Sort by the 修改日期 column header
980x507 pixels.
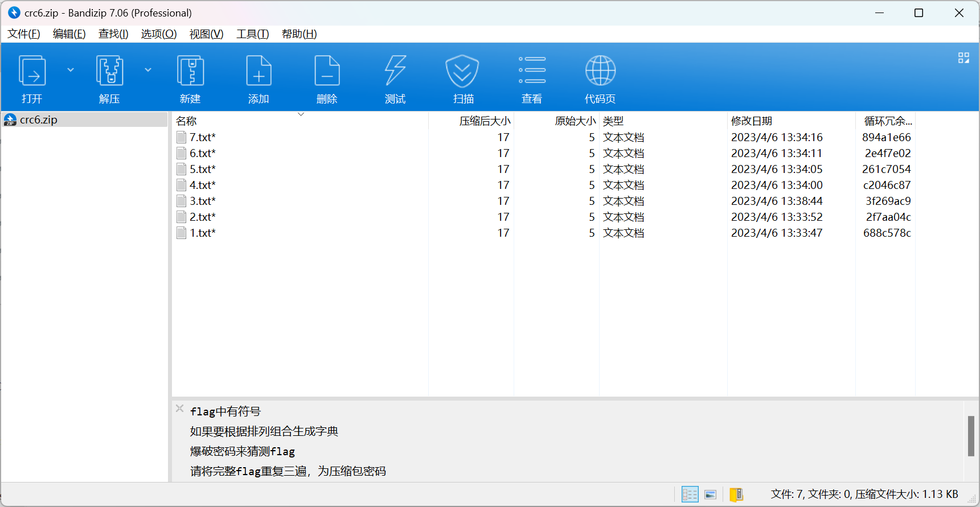(752, 121)
